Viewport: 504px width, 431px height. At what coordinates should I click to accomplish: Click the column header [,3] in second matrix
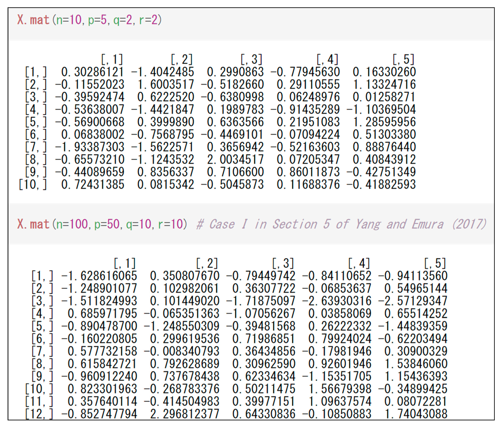tap(284, 263)
